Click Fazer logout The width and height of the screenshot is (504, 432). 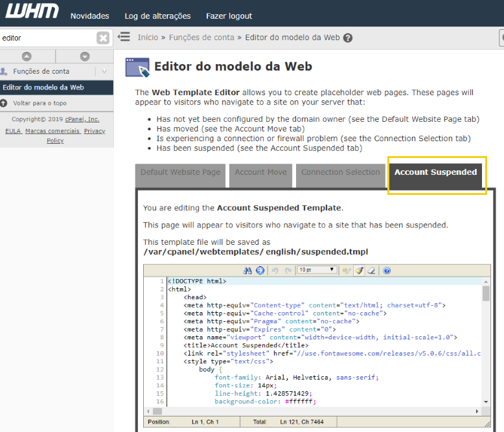pos(229,16)
